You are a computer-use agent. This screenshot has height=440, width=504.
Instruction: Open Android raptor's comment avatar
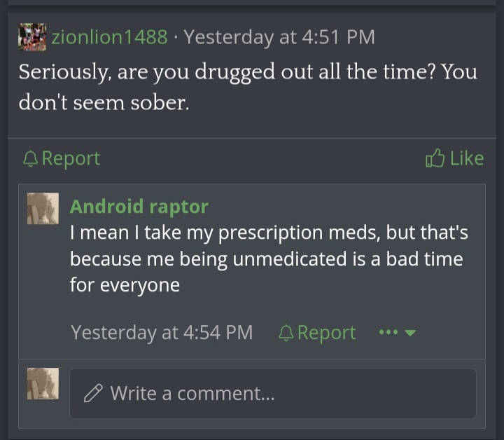43,208
